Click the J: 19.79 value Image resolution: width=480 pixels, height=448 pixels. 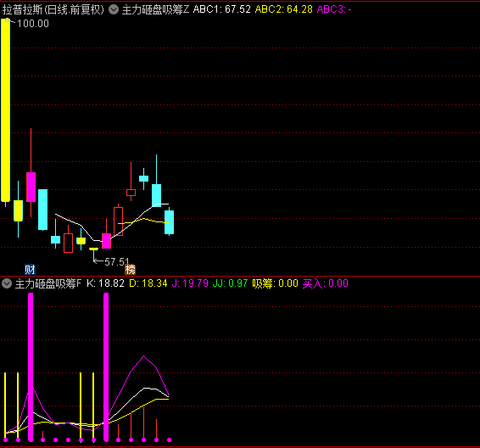[190, 283]
